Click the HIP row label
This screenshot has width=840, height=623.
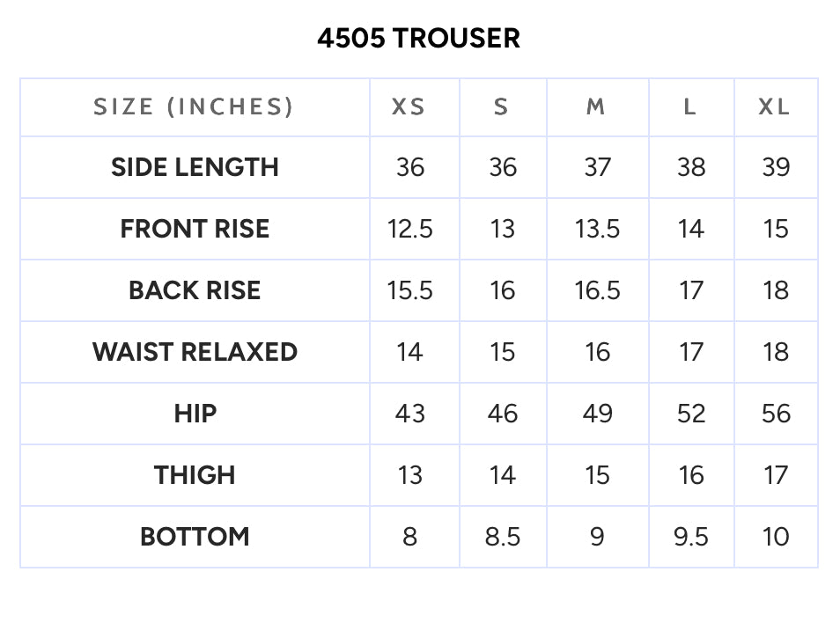(195, 414)
